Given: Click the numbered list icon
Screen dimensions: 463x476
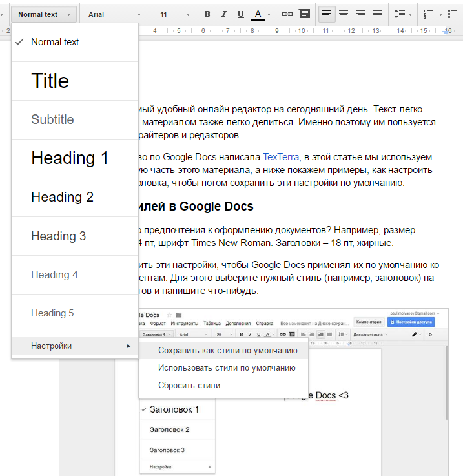Looking at the screenshot, I should click(x=428, y=14).
